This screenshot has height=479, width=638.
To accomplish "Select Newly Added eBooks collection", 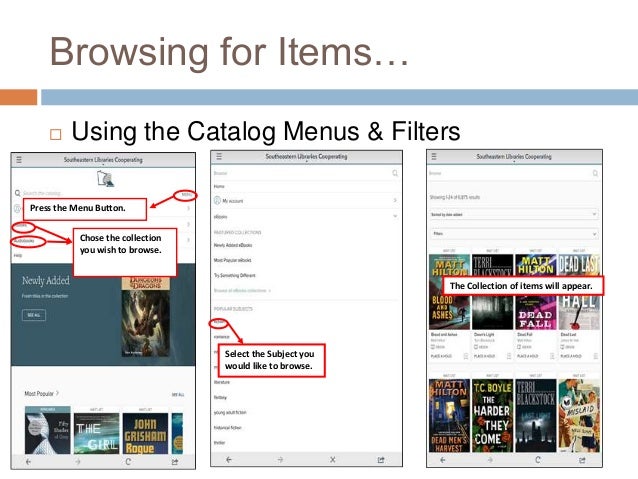I will click(x=233, y=245).
